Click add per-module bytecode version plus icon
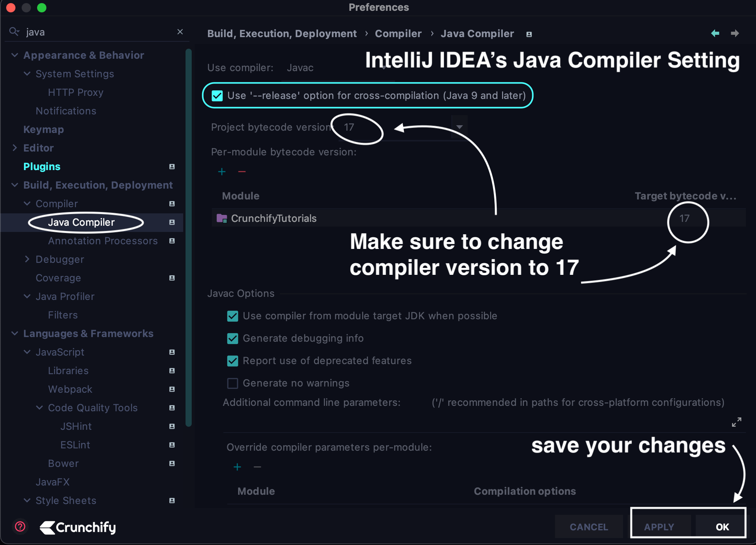 (x=222, y=172)
